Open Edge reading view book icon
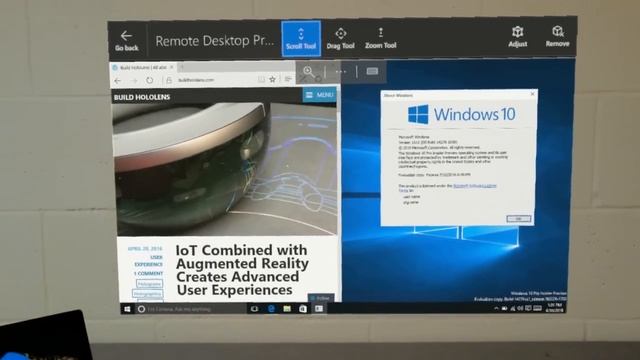This screenshot has height=360, width=640. [261, 80]
